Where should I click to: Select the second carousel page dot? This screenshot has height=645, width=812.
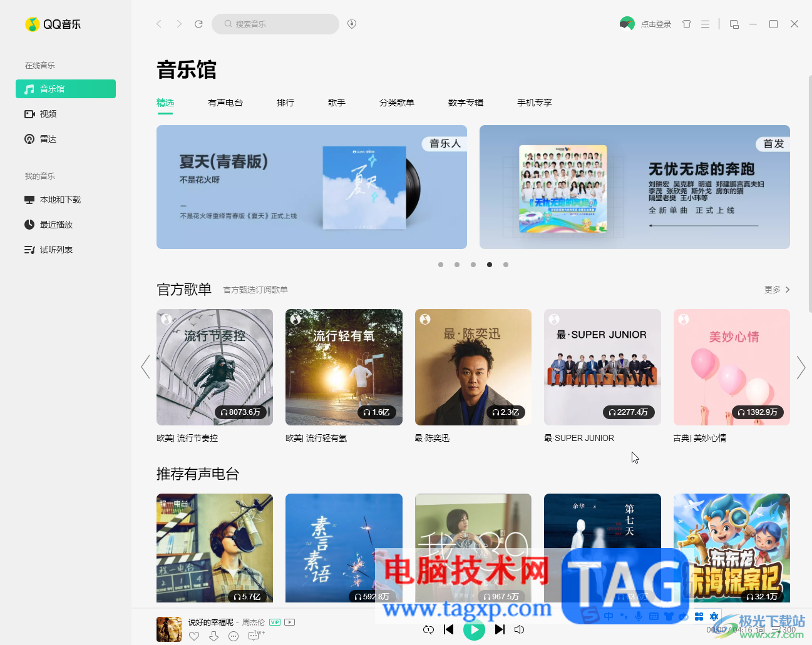457,265
